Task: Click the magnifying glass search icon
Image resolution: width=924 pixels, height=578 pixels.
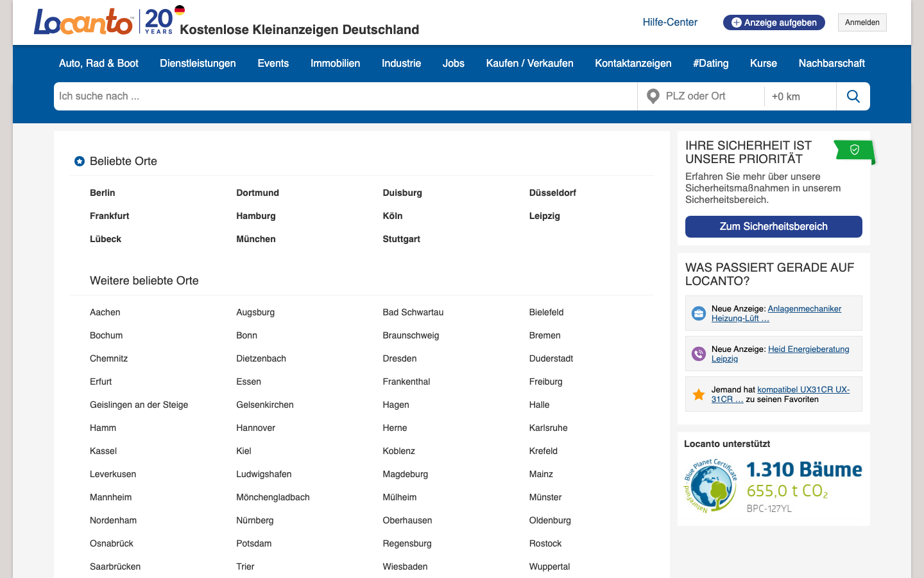Action: [853, 96]
